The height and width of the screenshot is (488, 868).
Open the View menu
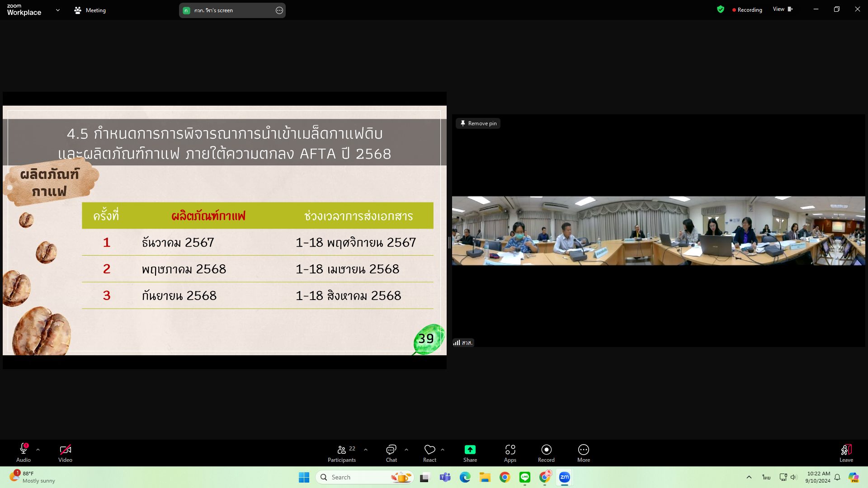(782, 9)
